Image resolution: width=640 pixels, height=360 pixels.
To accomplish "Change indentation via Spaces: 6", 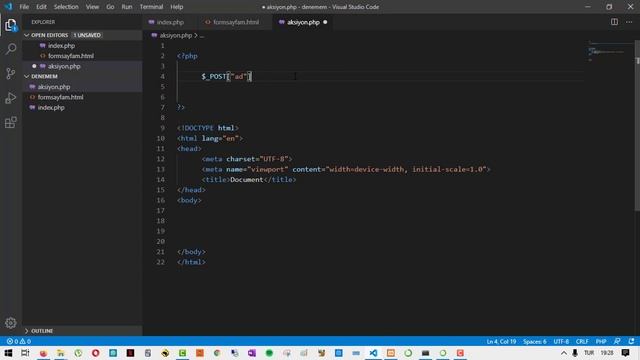I will [x=535, y=341].
